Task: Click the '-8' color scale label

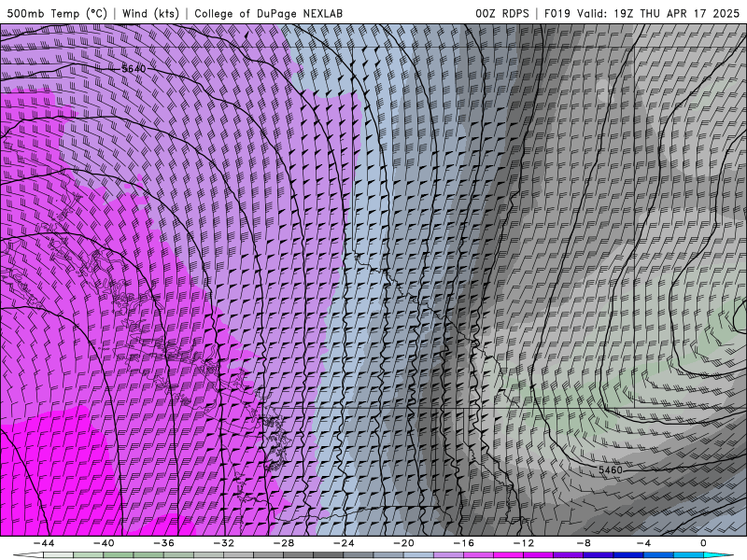Action: point(584,543)
